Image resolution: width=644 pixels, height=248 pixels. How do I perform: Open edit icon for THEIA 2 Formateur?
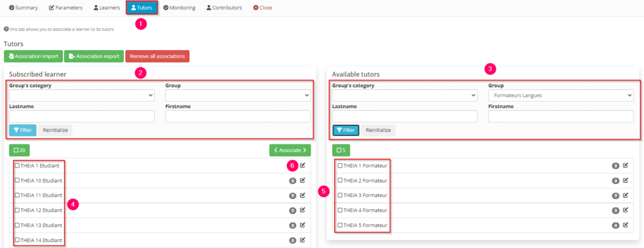tap(626, 180)
